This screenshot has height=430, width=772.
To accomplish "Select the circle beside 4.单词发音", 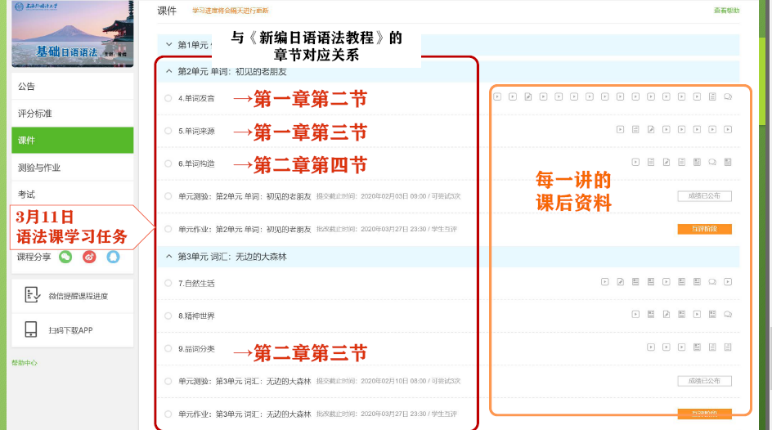I will [x=168, y=98].
